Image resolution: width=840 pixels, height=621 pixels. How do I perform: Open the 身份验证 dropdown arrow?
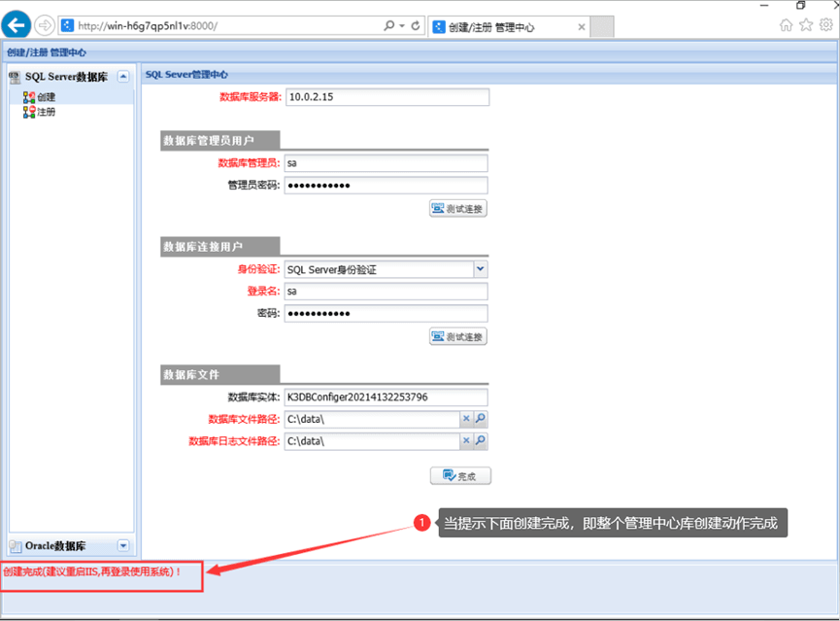[x=481, y=268]
